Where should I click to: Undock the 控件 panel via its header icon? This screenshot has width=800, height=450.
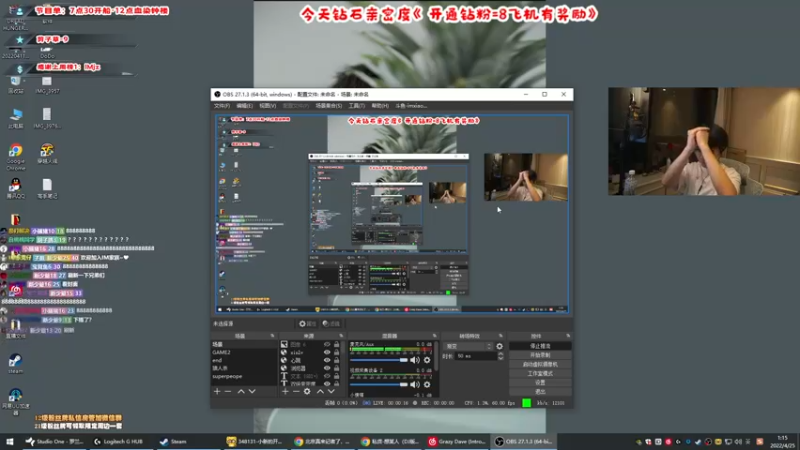(568, 336)
